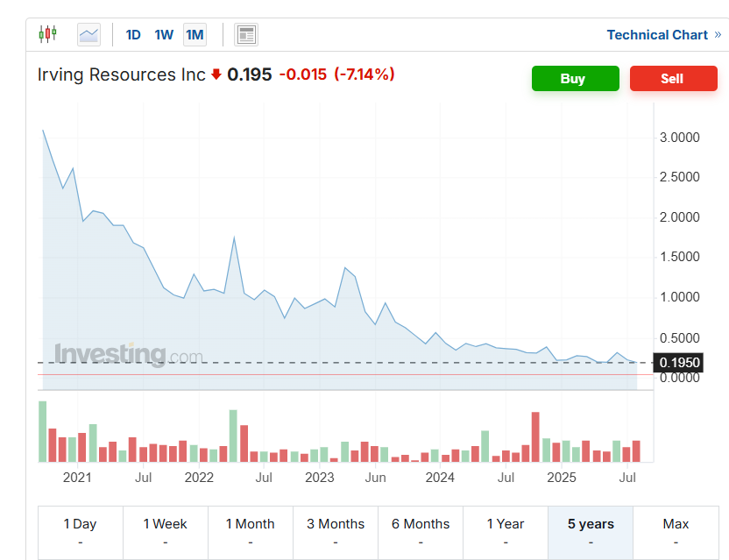Screen dimensions: 729x560
Task: Select the 1 Month range tab
Action: click(x=251, y=532)
